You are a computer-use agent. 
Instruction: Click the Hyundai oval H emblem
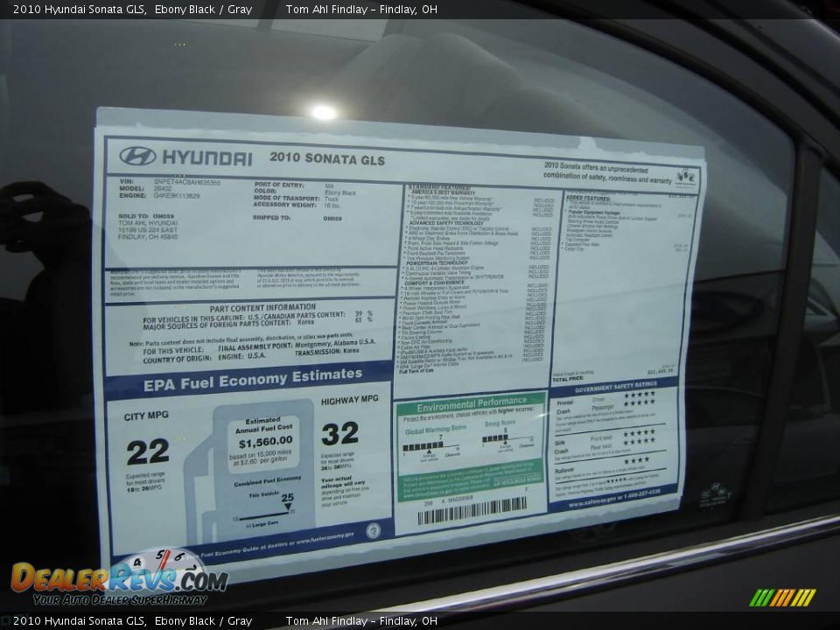(x=137, y=157)
